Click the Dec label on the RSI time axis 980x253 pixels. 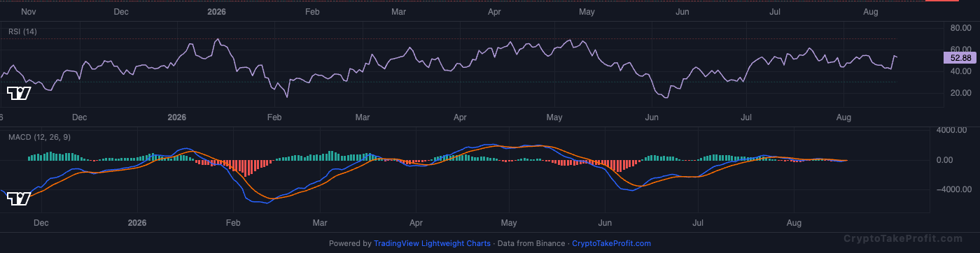pos(79,117)
